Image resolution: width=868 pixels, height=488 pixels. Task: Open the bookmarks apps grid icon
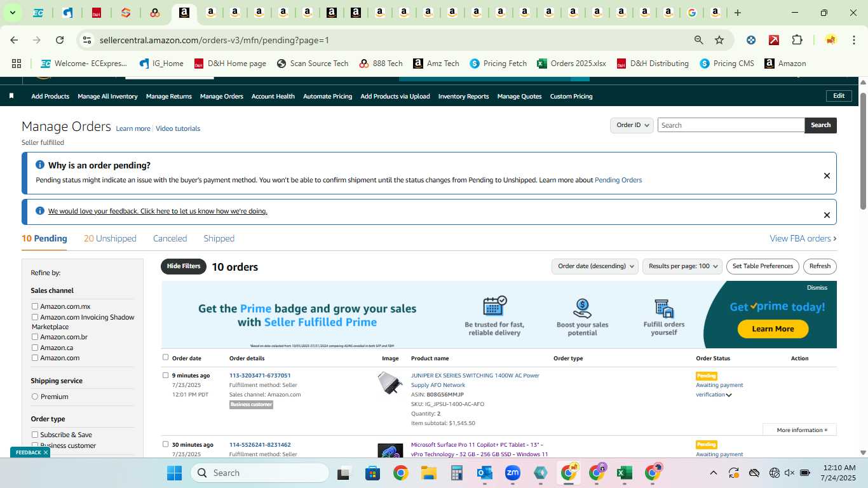(17, 64)
